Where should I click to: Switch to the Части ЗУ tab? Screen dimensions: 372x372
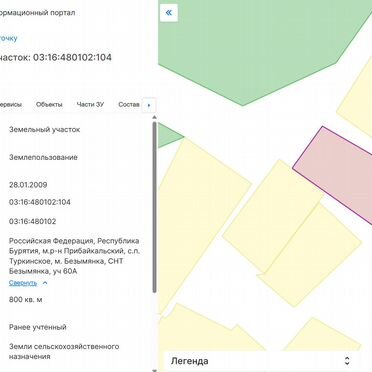coord(90,104)
